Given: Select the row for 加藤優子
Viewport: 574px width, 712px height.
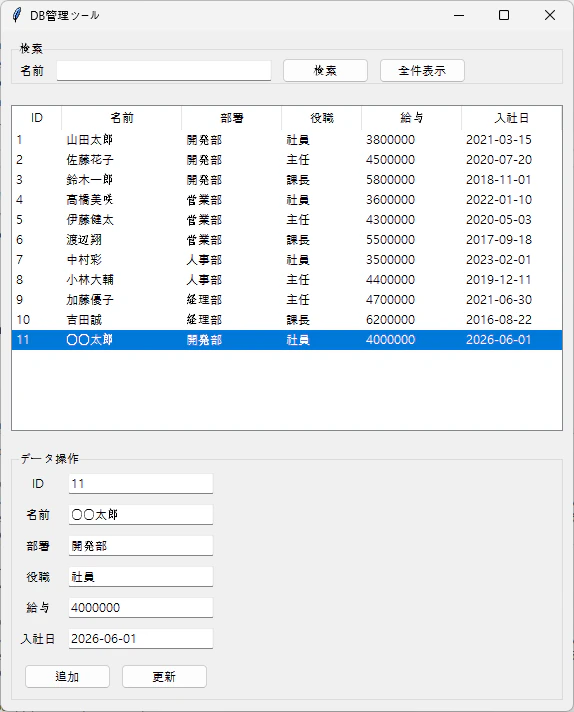Looking at the screenshot, I should 287,300.
